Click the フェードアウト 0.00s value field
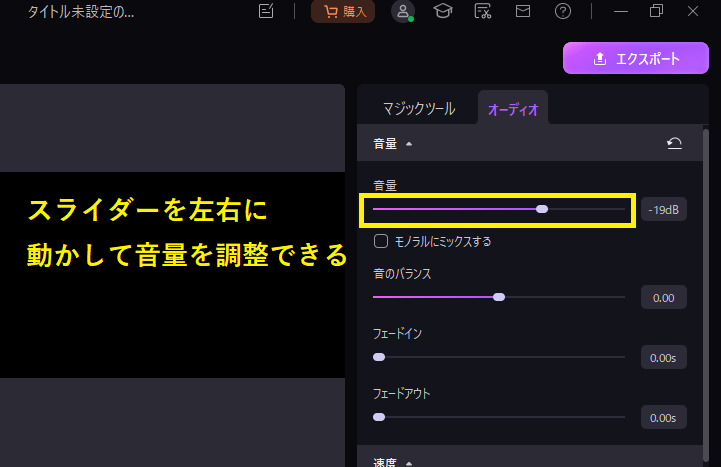Screen dimensions: 721x467 [x=664, y=417]
